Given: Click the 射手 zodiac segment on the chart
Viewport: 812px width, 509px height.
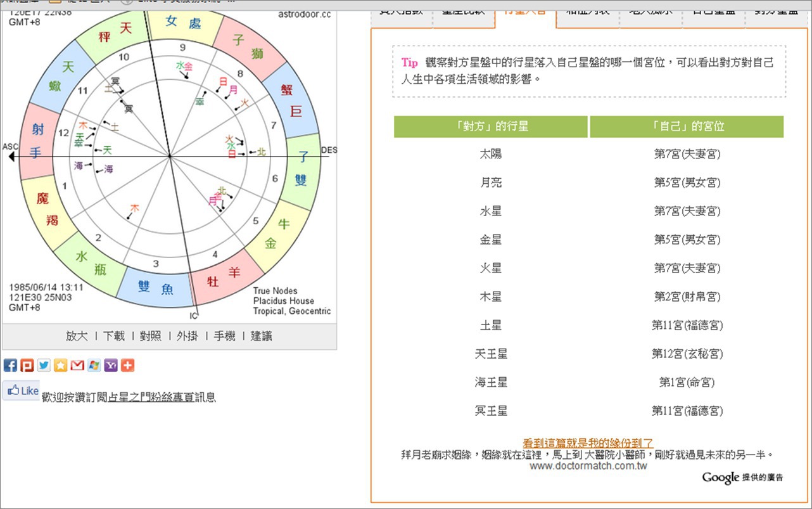Looking at the screenshot, I should (x=38, y=140).
